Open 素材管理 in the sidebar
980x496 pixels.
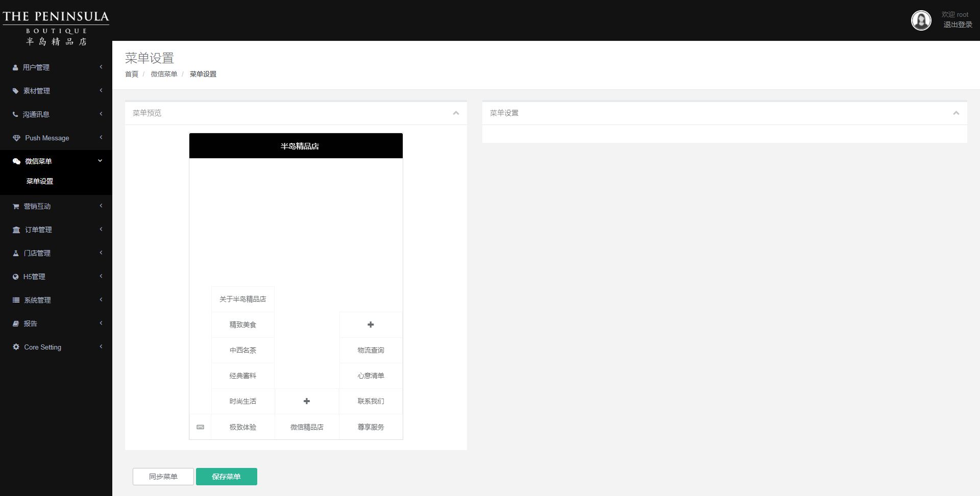[x=56, y=91]
